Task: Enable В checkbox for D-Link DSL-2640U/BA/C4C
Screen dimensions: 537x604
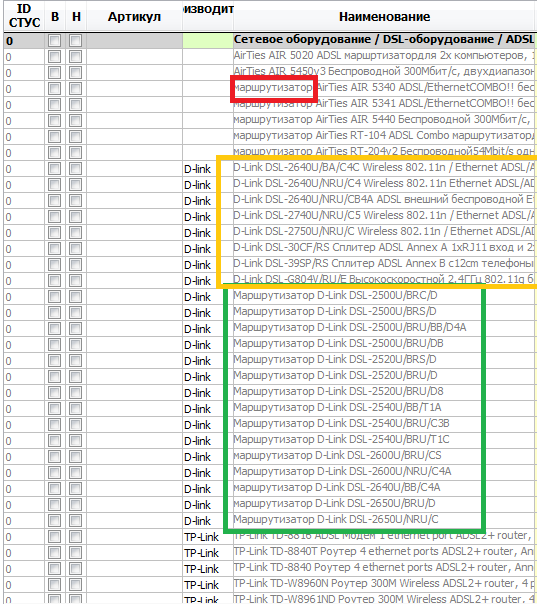Action: coord(54,169)
